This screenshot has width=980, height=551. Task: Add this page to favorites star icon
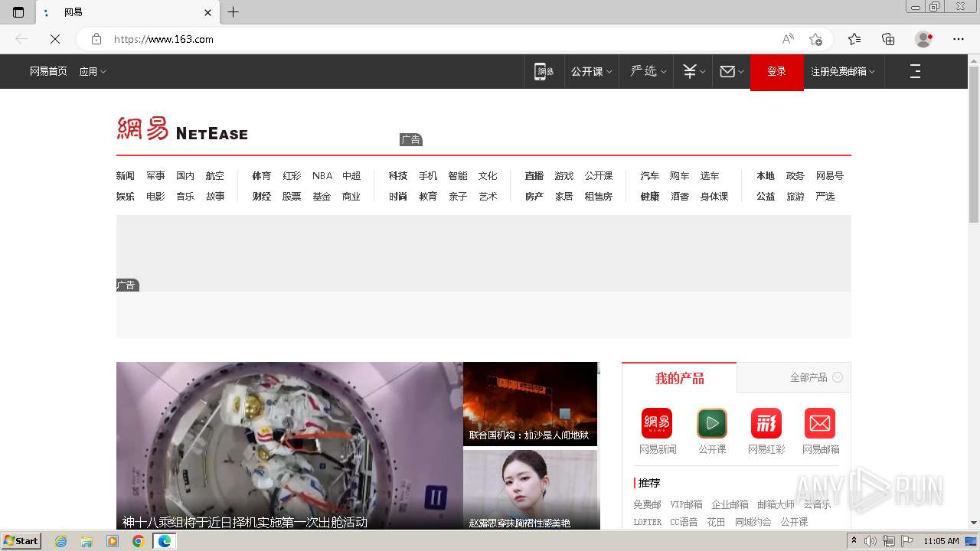[x=816, y=39]
